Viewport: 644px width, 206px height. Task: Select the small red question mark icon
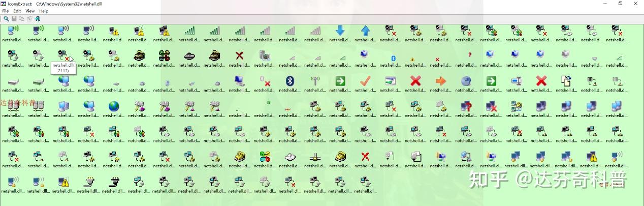point(470,55)
